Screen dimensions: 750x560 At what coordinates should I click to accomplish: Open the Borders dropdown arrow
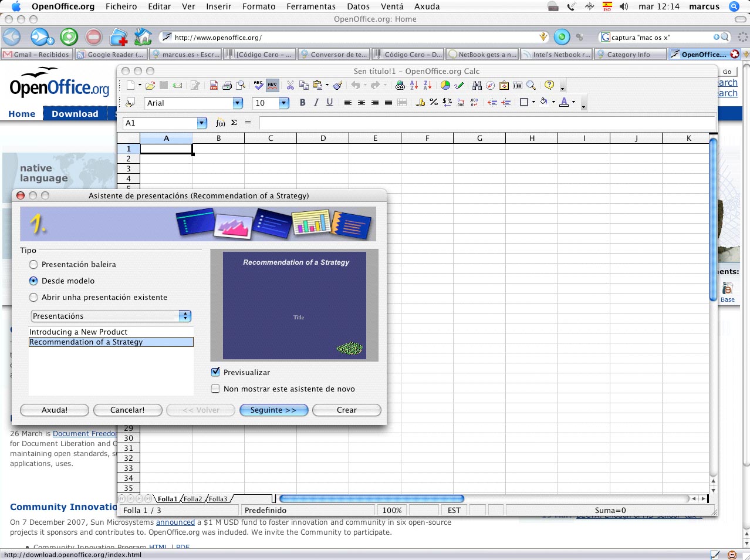coord(533,103)
